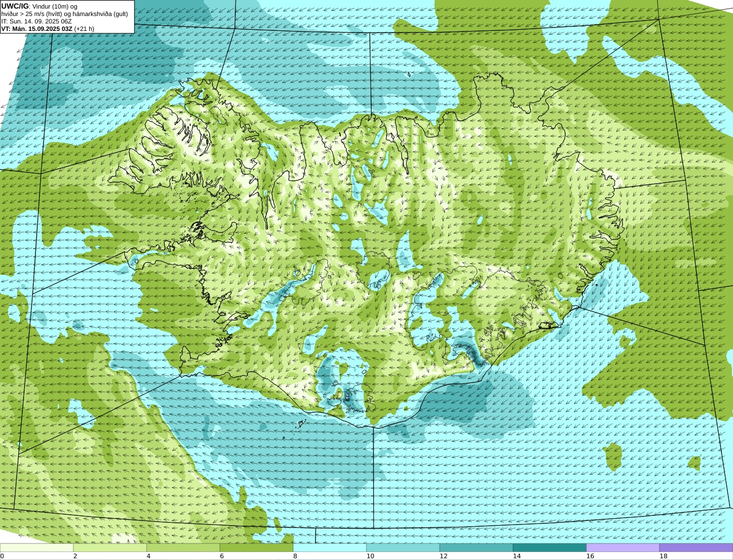Click the pale yellow 0–2 m/s legend swatch
Viewport: 733px width, 560px height.
pyautogui.click(x=37, y=548)
